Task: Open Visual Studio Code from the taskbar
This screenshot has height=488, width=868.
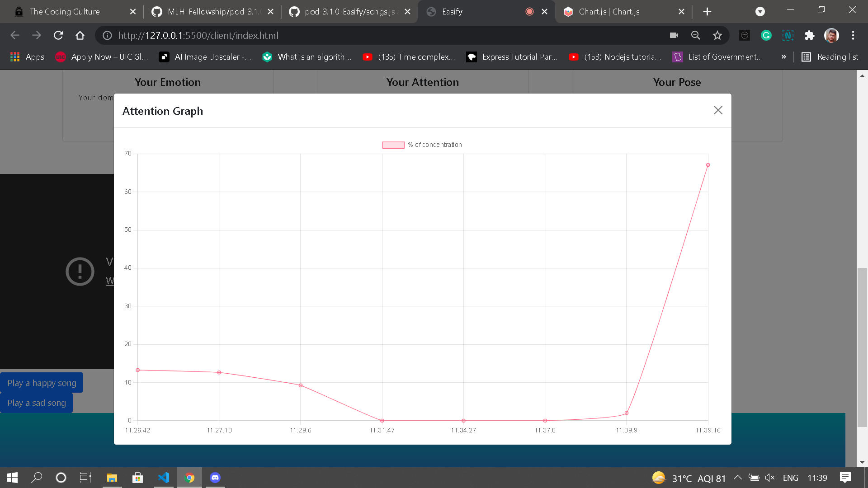Action: click(164, 478)
